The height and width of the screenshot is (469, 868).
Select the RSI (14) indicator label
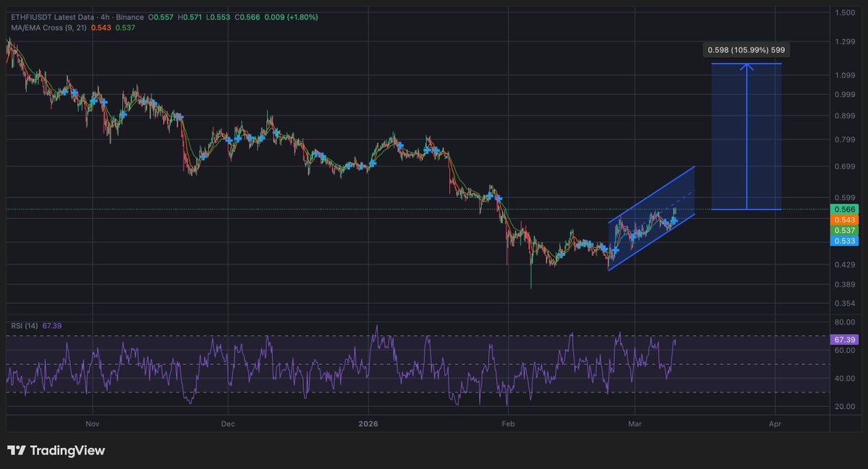pos(26,326)
